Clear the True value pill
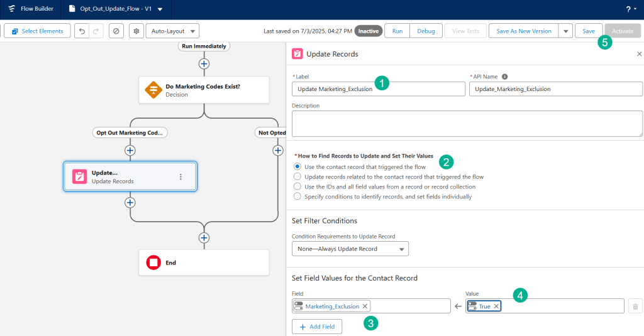 coord(496,306)
